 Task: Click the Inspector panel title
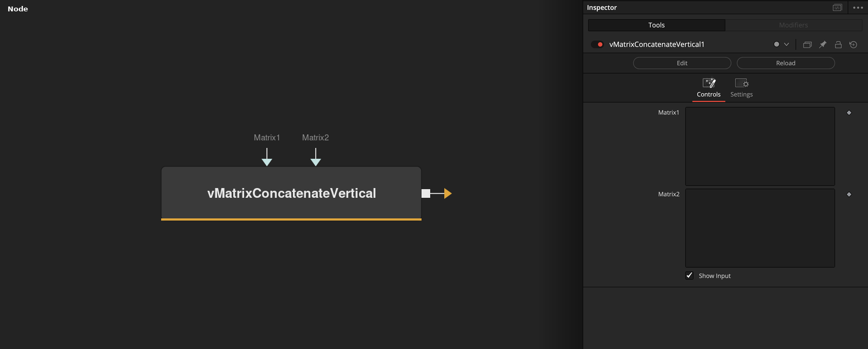click(602, 8)
